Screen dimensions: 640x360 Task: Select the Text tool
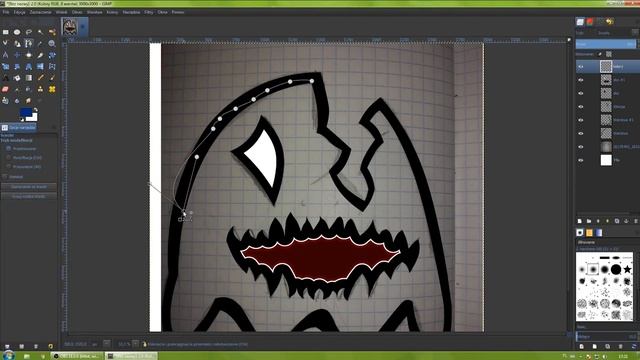pyautogui.click(x=5, y=78)
